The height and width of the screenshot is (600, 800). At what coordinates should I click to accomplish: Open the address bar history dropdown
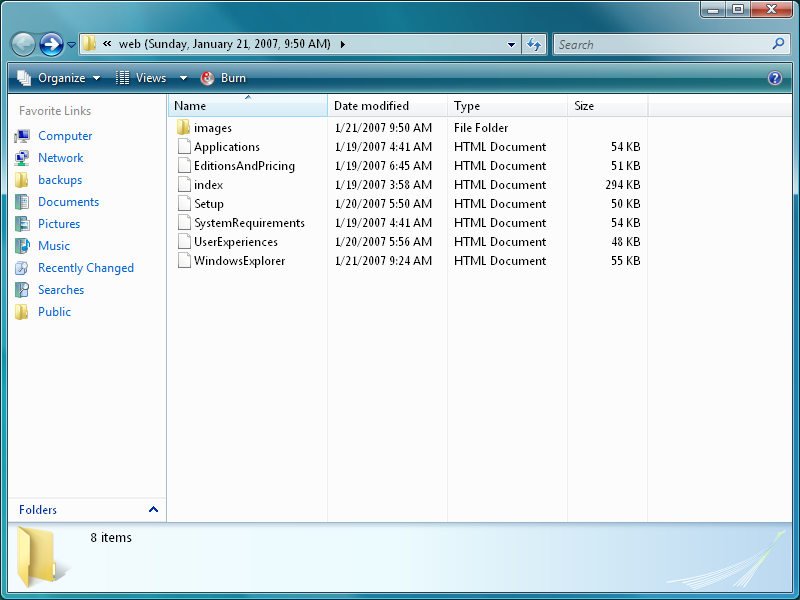[x=511, y=44]
